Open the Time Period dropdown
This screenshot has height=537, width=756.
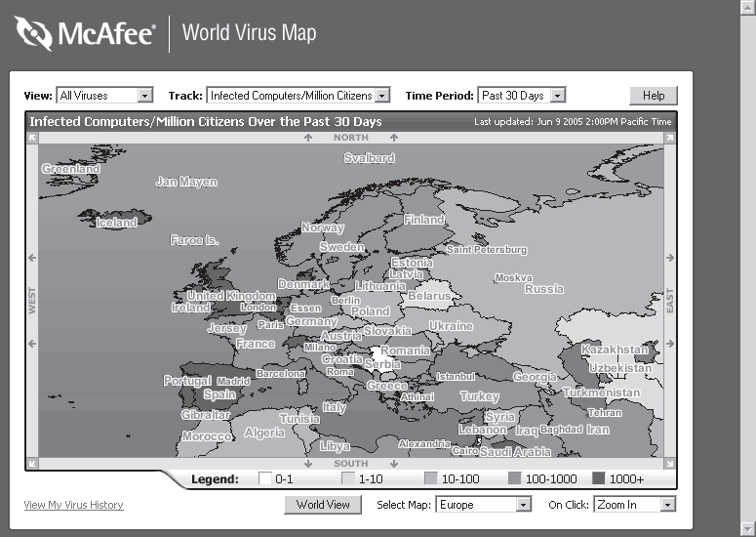point(557,96)
